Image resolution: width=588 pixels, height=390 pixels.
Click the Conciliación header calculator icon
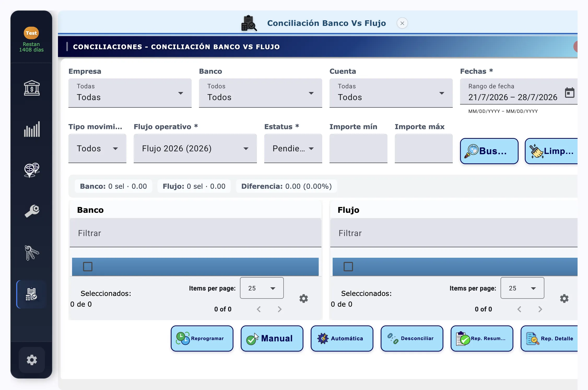(249, 23)
